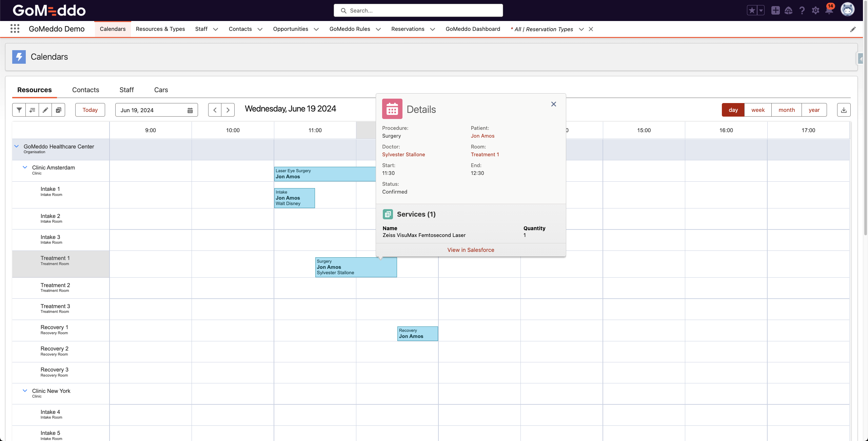Open Salesforce setup gear icon
Screen dimensions: 868x441
(x=815, y=11)
